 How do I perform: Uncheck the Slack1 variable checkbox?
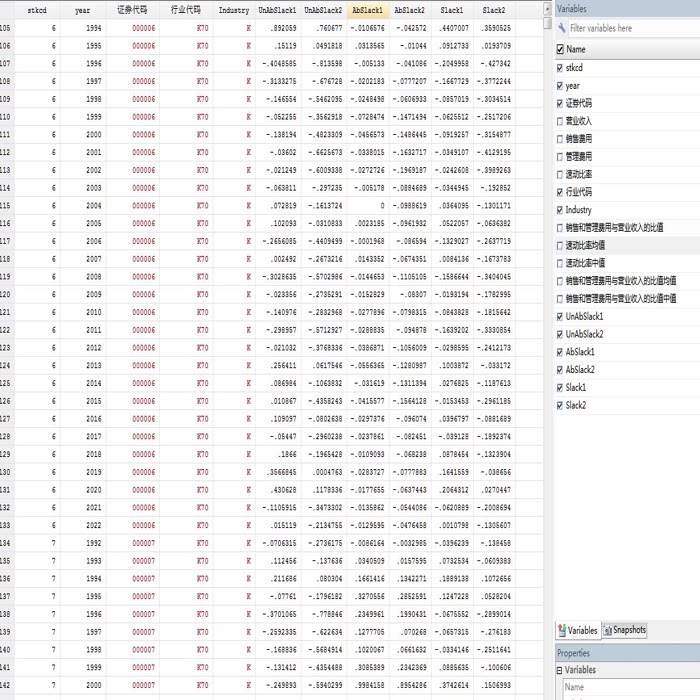560,388
